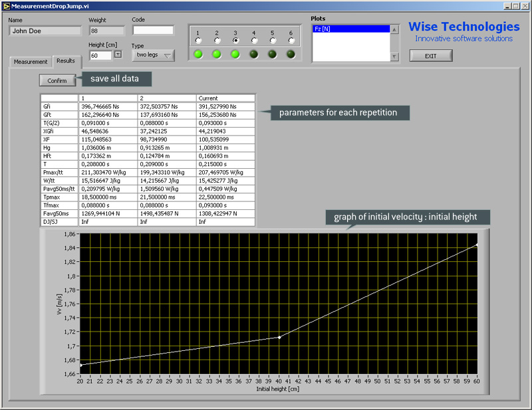Click Favg50ms value '1498,435487 N'
The height and width of the screenshot is (410, 532).
coord(167,214)
